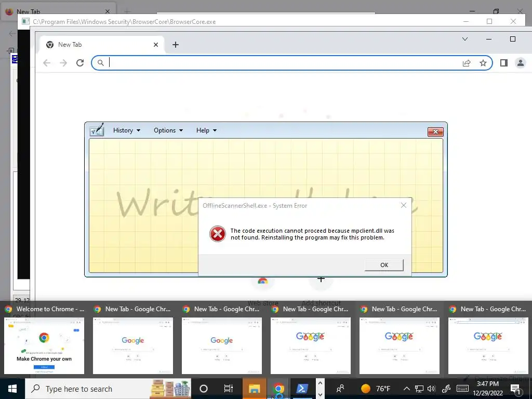Select the Chrome New Tab tab
This screenshot has width=532, height=399.
[102, 45]
